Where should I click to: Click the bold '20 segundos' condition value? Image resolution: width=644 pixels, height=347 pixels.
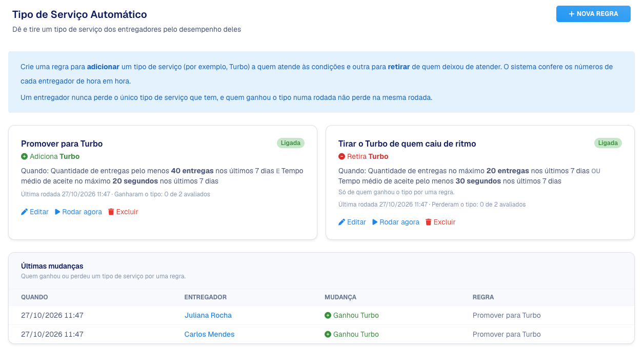click(135, 181)
